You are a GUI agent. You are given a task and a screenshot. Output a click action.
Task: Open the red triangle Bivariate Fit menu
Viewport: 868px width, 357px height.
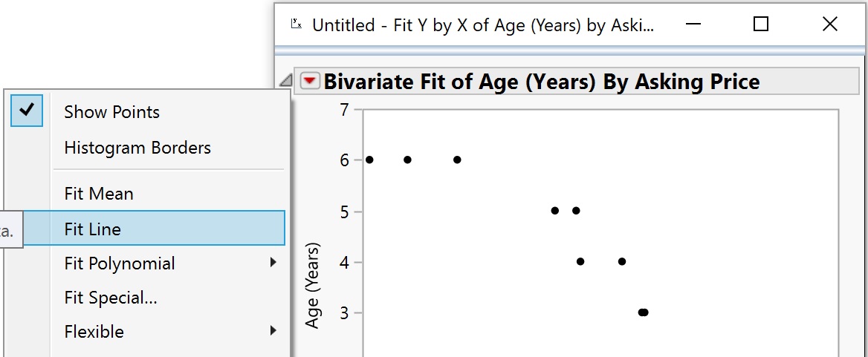310,81
